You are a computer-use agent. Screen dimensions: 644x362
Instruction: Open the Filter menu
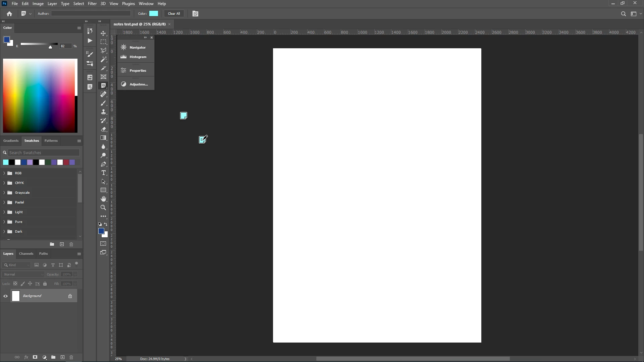click(92, 4)
